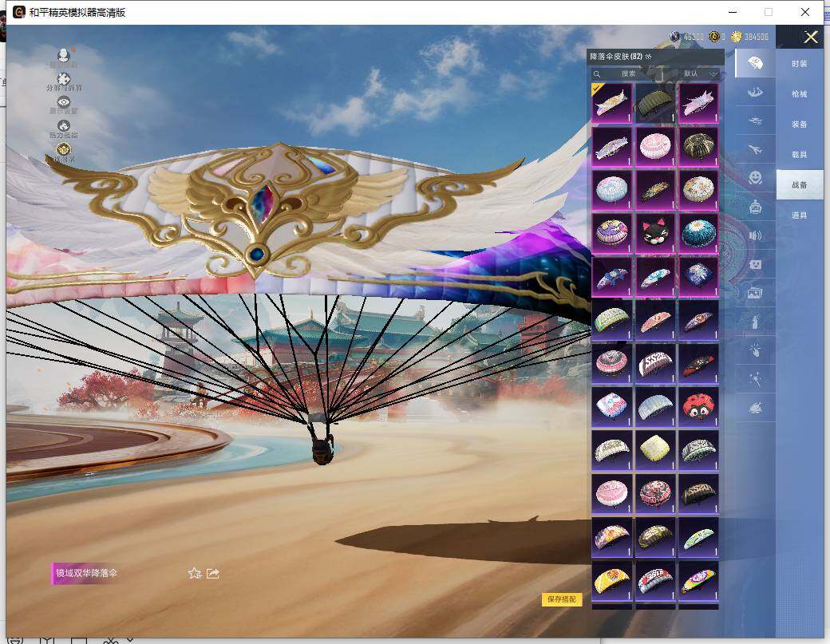Share the parachute using the share icon

coord(213,573)
